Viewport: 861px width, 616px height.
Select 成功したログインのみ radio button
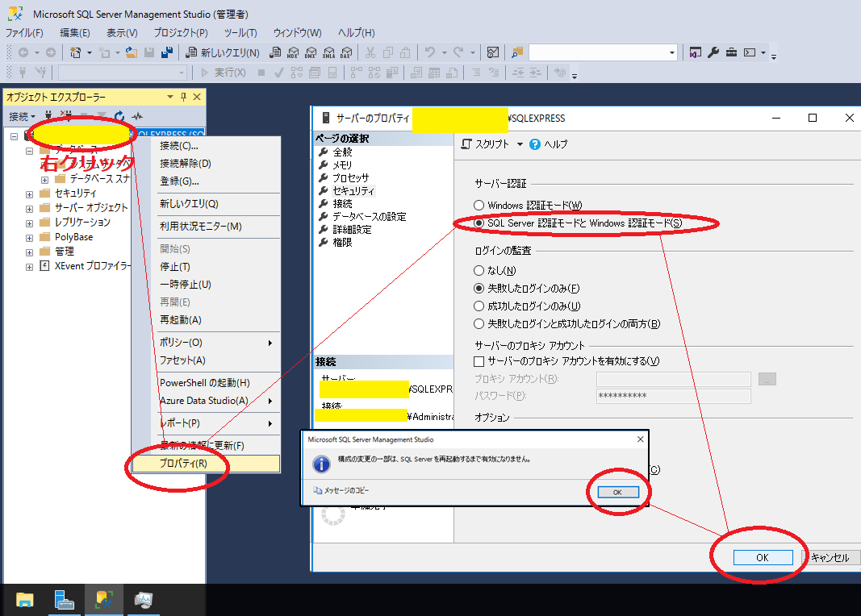pyautogui.click(x=479, y=306)
